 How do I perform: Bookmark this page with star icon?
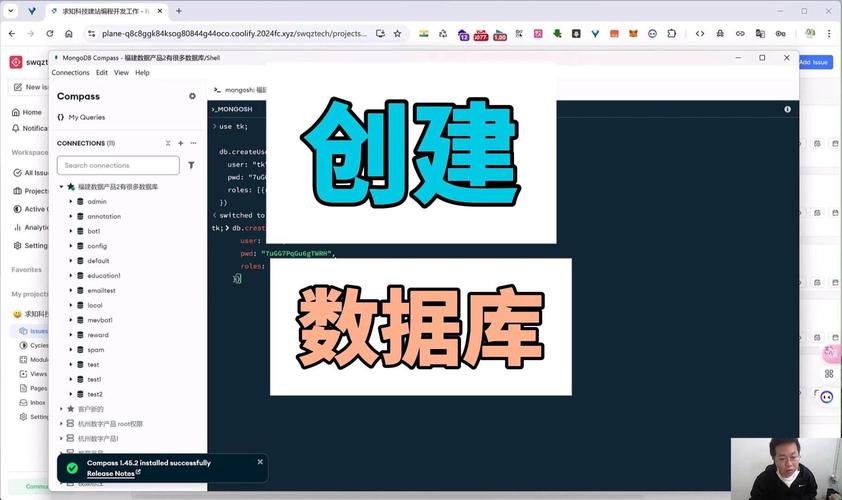(x=397, y=33)
